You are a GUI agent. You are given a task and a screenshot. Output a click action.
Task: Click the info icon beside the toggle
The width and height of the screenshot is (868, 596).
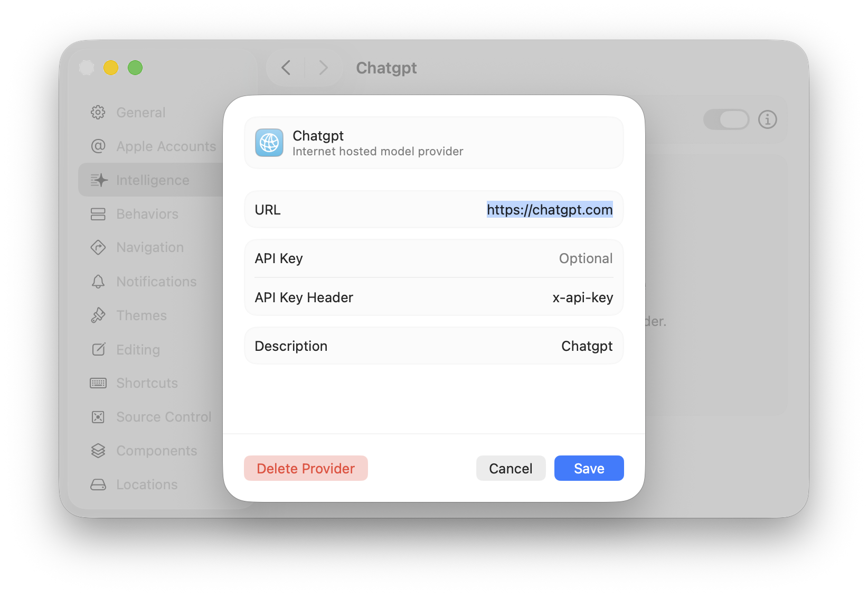pos(768,119)
